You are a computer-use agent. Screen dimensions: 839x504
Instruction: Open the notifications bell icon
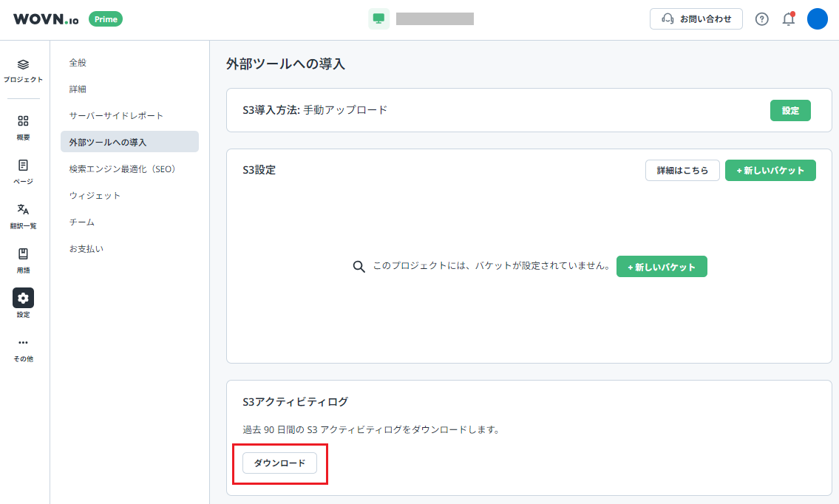pos(788,19)
